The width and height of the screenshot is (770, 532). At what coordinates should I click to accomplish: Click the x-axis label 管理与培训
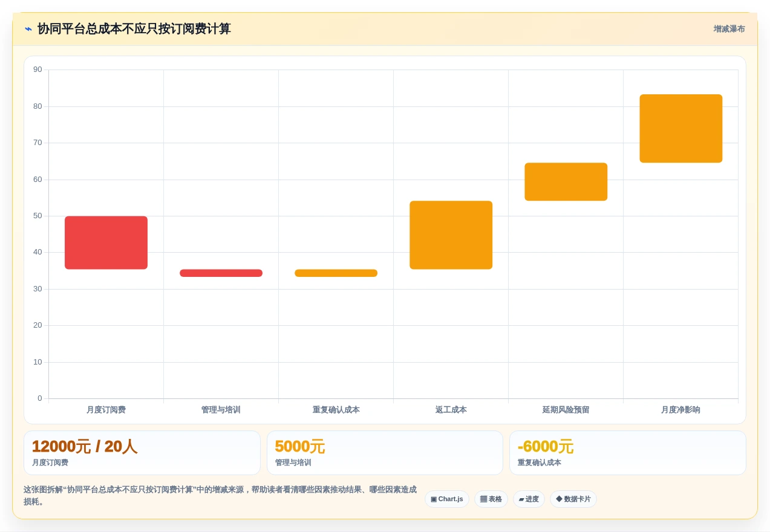click(x=221, y=410)
